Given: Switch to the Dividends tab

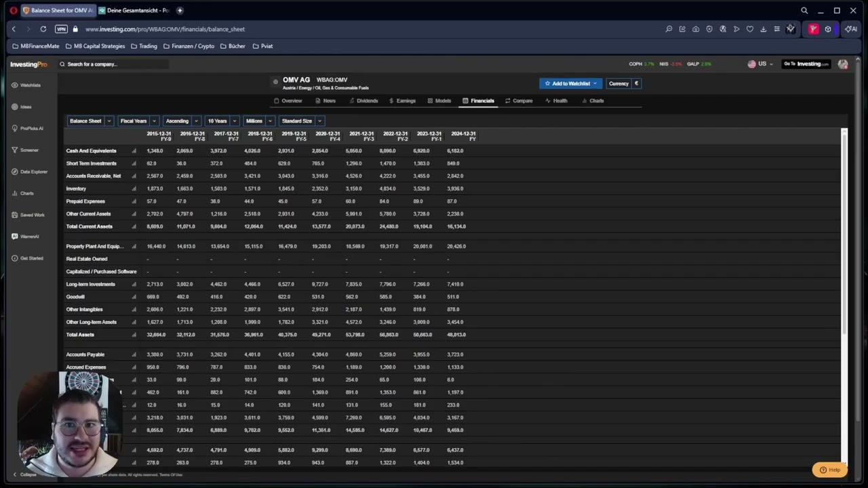Looking at the screenshot, I should coord(363,101).
